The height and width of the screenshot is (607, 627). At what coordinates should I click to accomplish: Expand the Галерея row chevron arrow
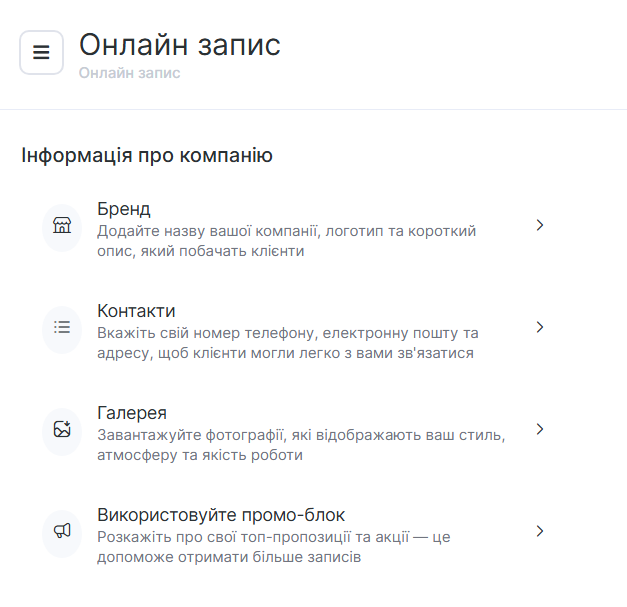539,429
